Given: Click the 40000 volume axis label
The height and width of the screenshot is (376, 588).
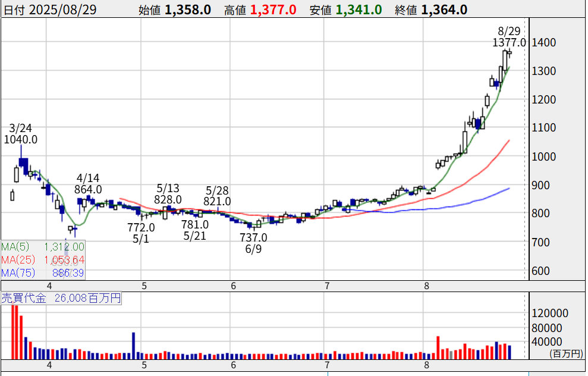Looking at the screenshot, I should click(x=547, y=341).
